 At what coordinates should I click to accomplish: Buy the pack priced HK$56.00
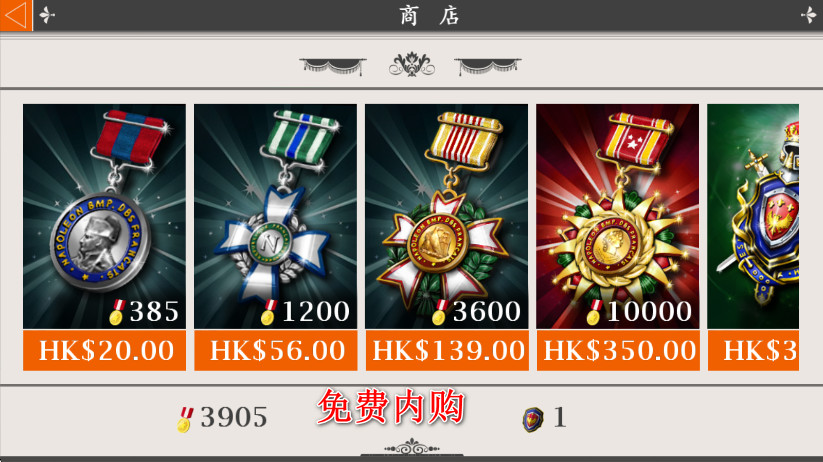click(x=276, y=350)
